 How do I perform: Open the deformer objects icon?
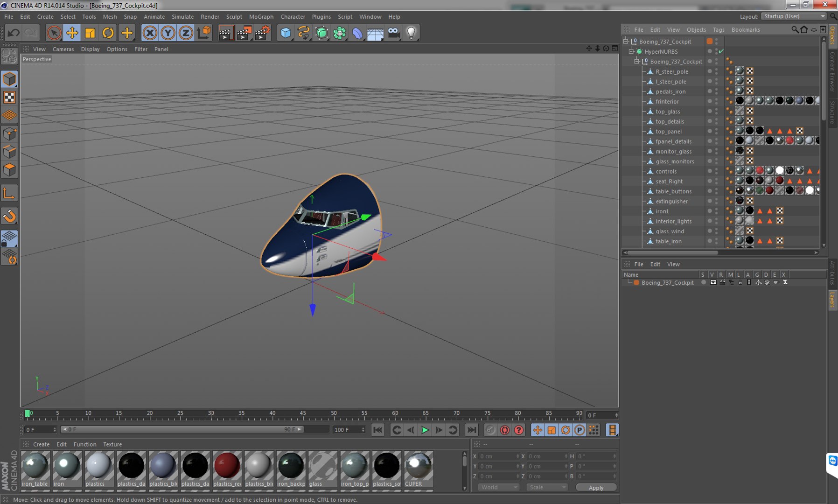point(357,33)
